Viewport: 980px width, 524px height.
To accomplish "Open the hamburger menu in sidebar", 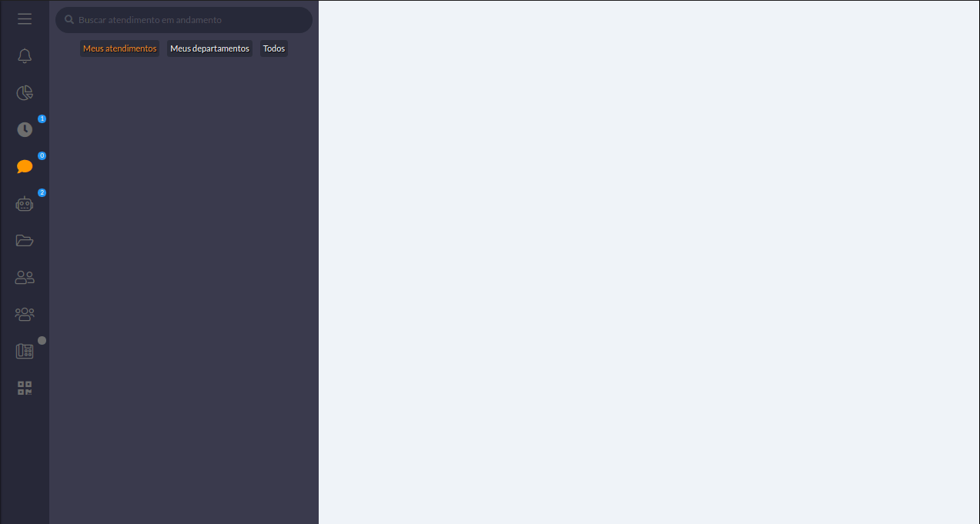I will tap(25, 19).
